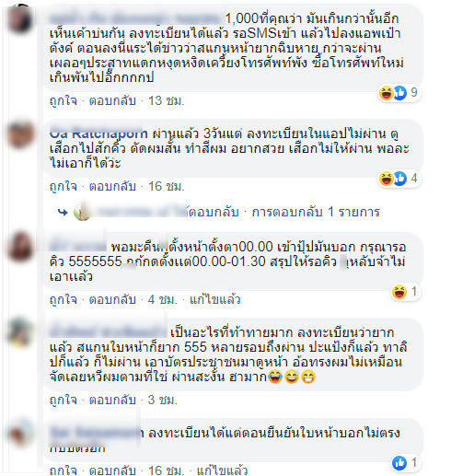
Task: Reply to the comment posted 4 ชม. ago
Action: [112, 299]
